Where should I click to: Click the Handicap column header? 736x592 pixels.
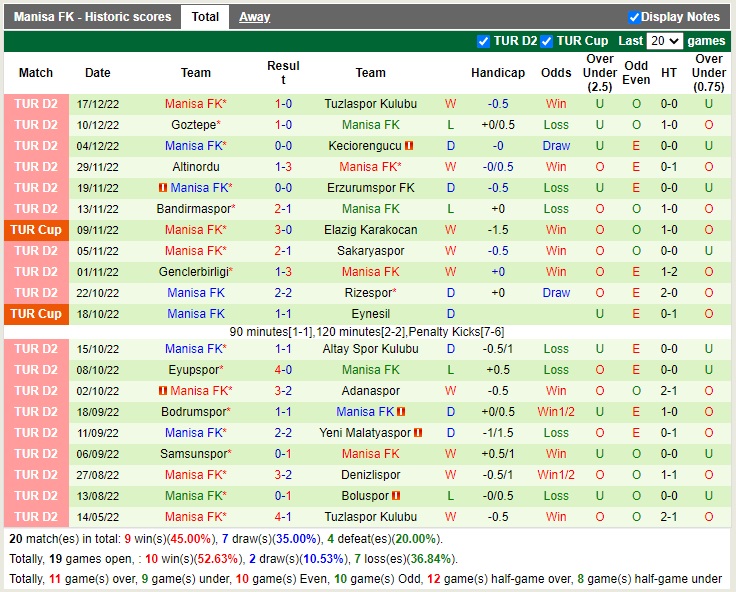click(498, 73)
